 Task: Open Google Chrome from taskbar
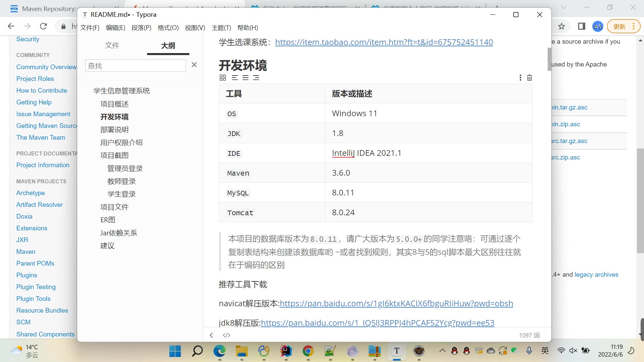pyautogui.click(x=308, y=351)
